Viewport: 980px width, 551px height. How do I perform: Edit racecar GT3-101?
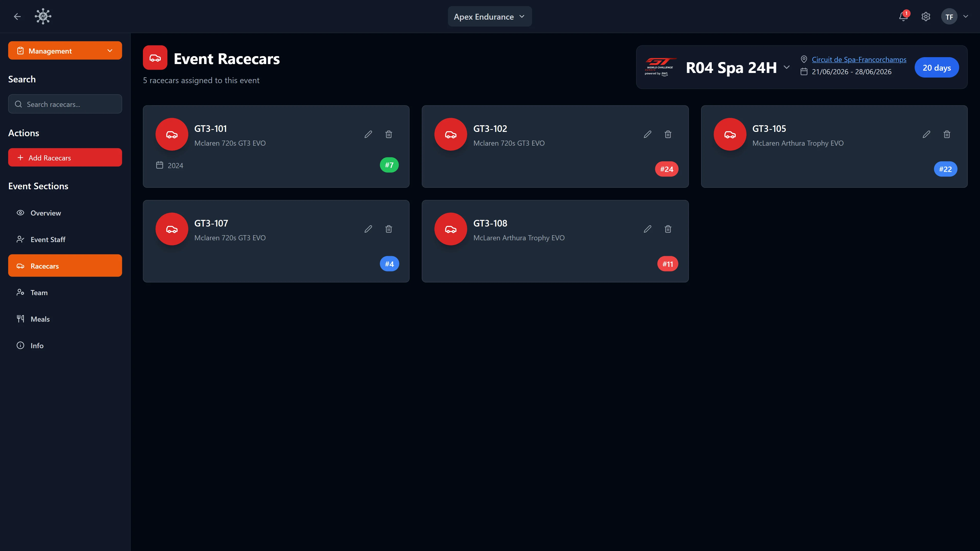(368, 134)
